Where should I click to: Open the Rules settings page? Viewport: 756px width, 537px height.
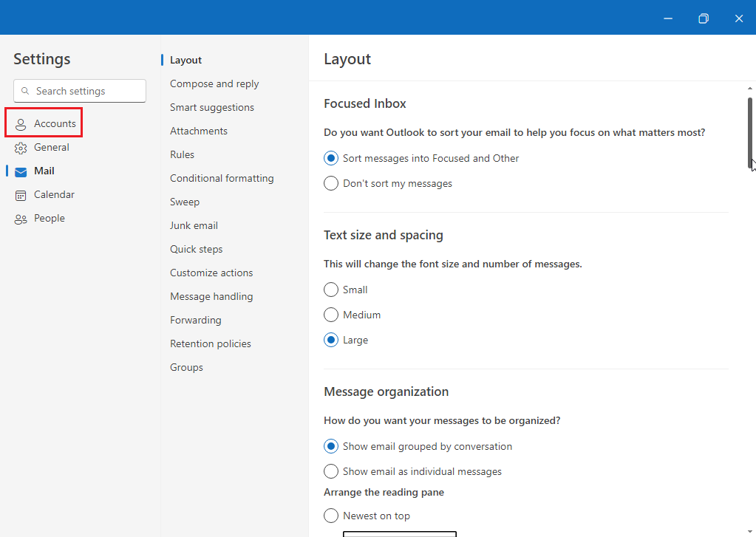[182, 154]
